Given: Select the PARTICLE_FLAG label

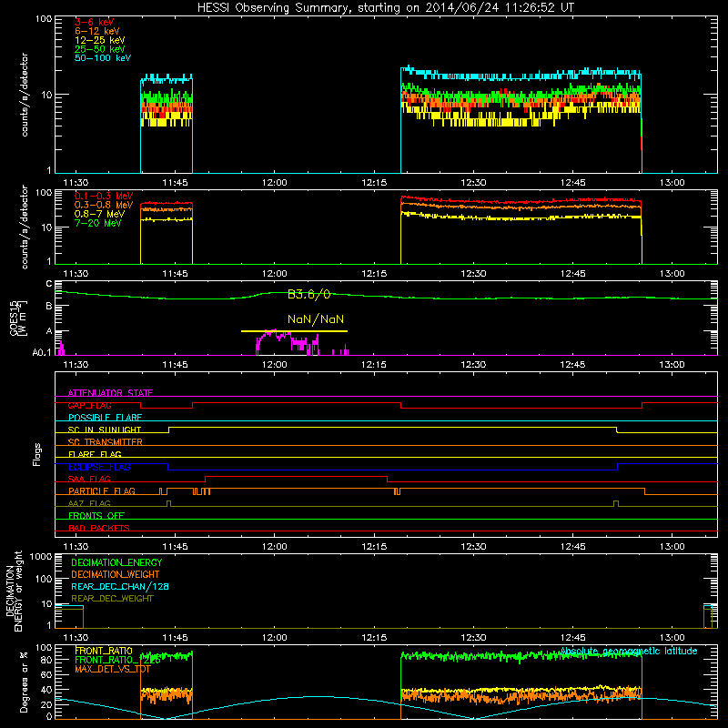Looking at the screenshot, I should [102, 491].
